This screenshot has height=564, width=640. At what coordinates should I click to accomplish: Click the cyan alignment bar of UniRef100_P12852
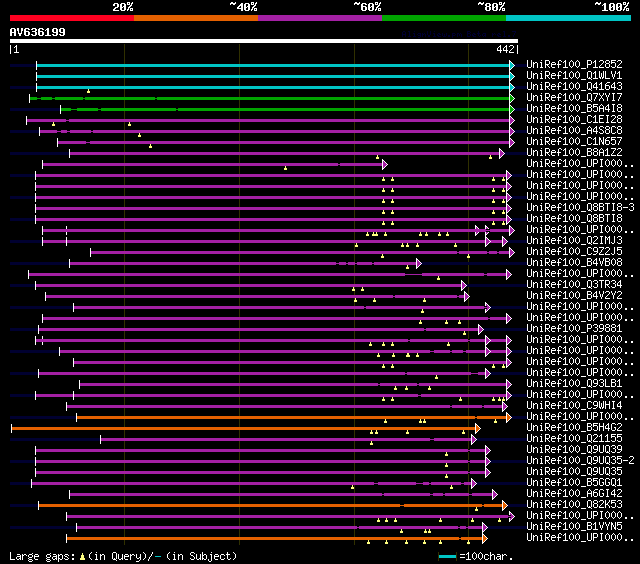tap(276, 65)
